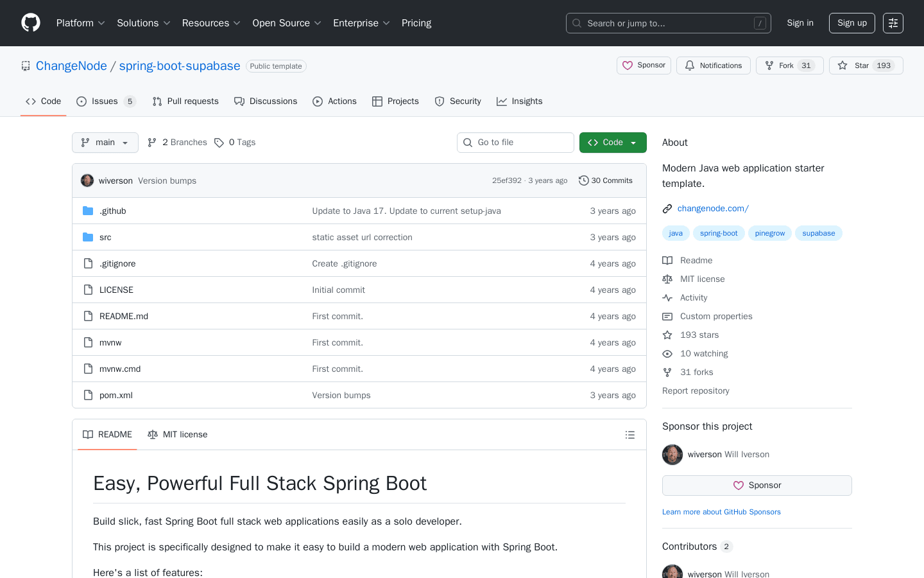This screenshot has width=924, height=578.
Task: Click the Sign up button
Action: 851,22
